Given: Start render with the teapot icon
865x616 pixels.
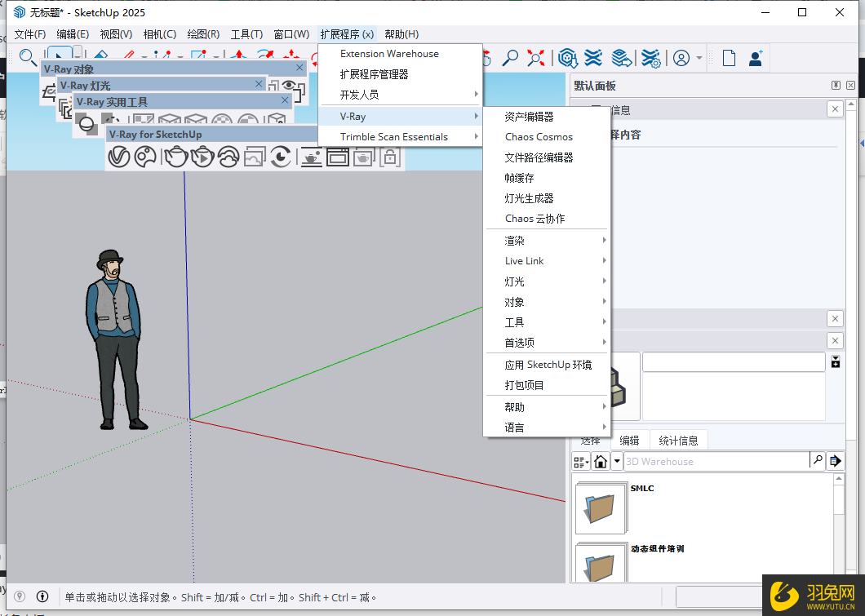Looking at the screenshot, I should (175, 157).
